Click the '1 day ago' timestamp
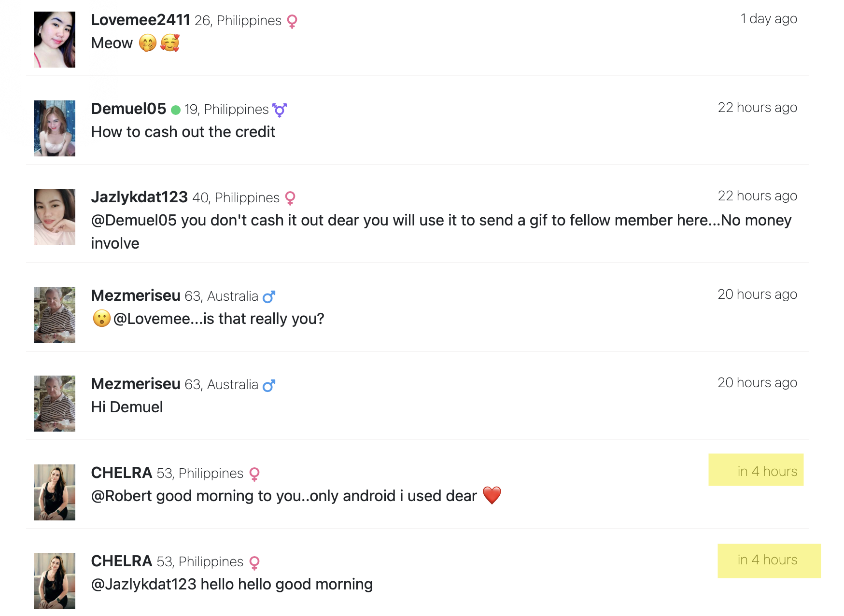The image size is (844, 616). (769, 19)
